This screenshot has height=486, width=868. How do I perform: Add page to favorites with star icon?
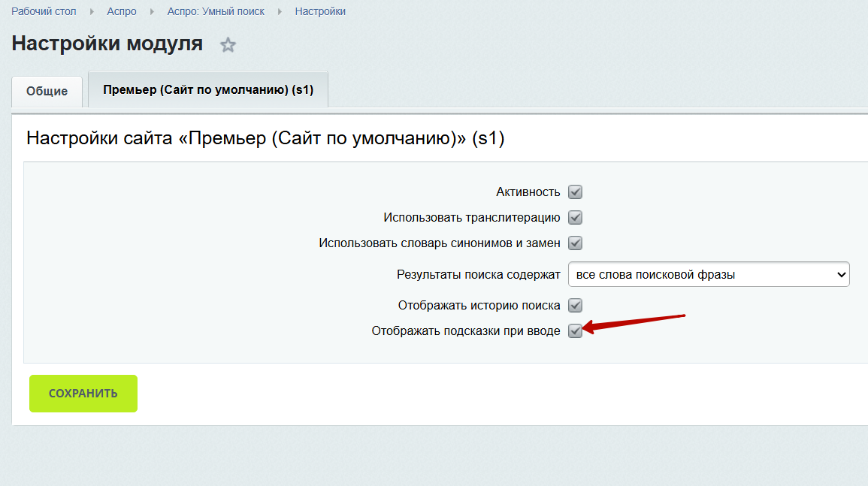tap(228, 45)
